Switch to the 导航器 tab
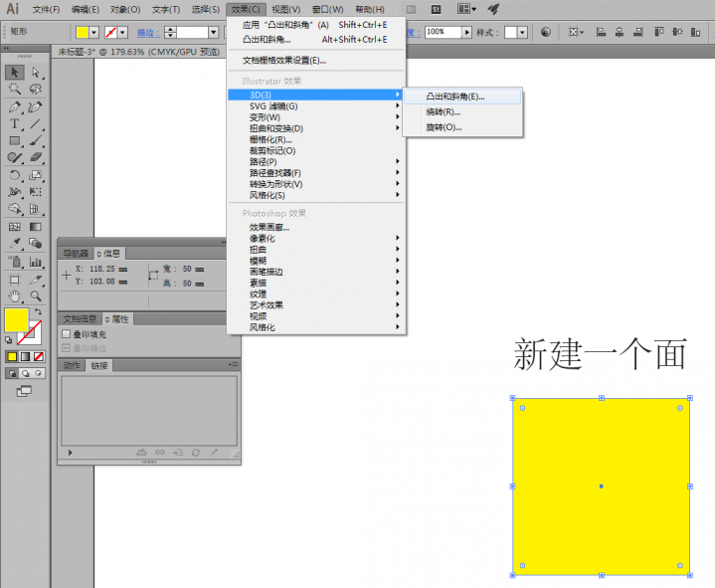The image size is (715, 588). click(77, 253)
